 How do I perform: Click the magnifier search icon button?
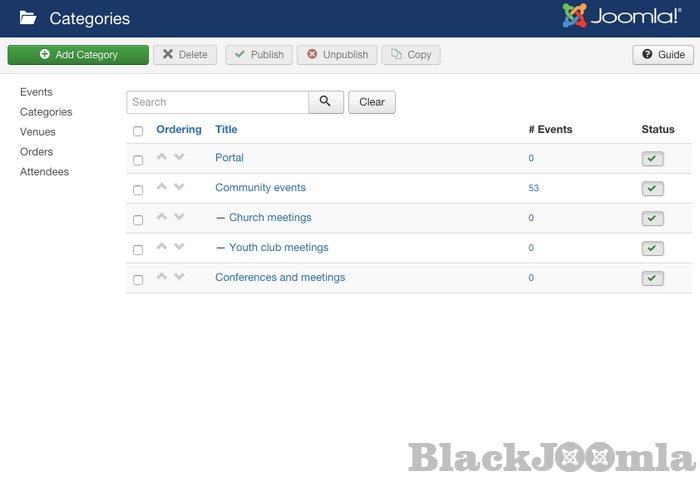pyautogui.click(x=326, y=102)
